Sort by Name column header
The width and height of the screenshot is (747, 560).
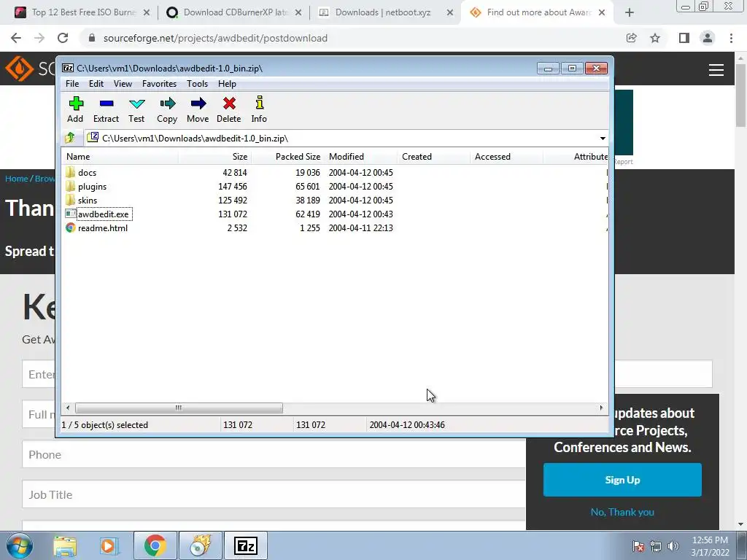pos(120,157)
